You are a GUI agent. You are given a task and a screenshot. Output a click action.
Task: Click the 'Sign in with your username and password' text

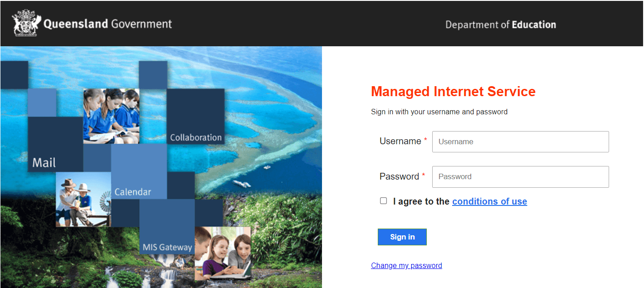pos(439,112)
